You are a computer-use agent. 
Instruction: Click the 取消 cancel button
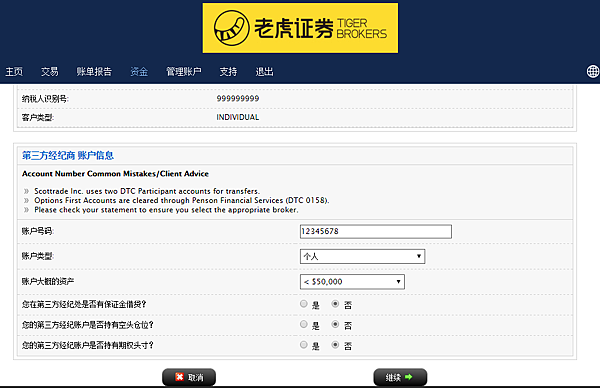point(189,377)
